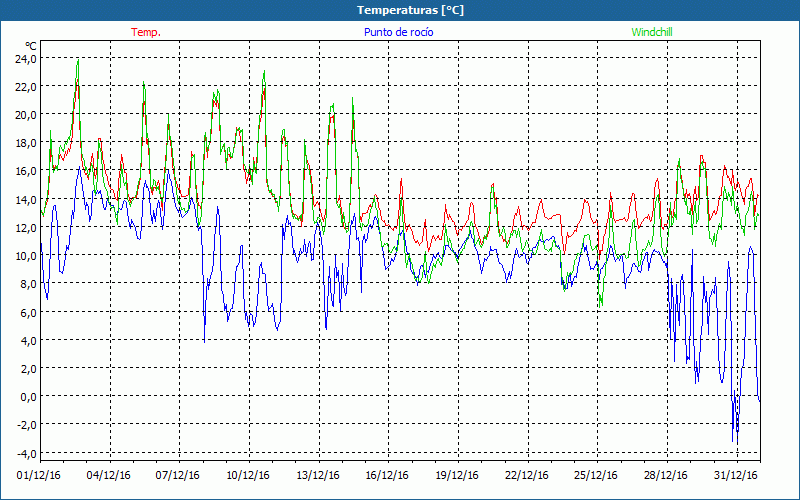
Task: Select the 16,0 y-axis value
Action: (x=26, y=171)
